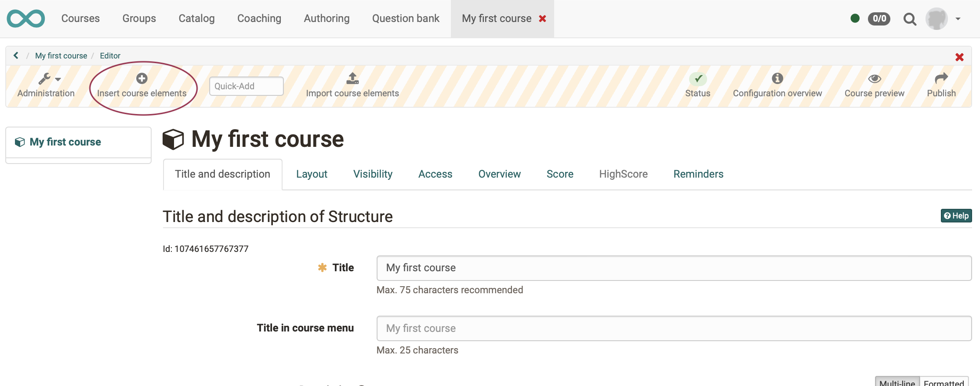Screen dimensions: 980x386
Task: Open Course preview eye icon
Action: pyautogui.click(x=874, y=79)
